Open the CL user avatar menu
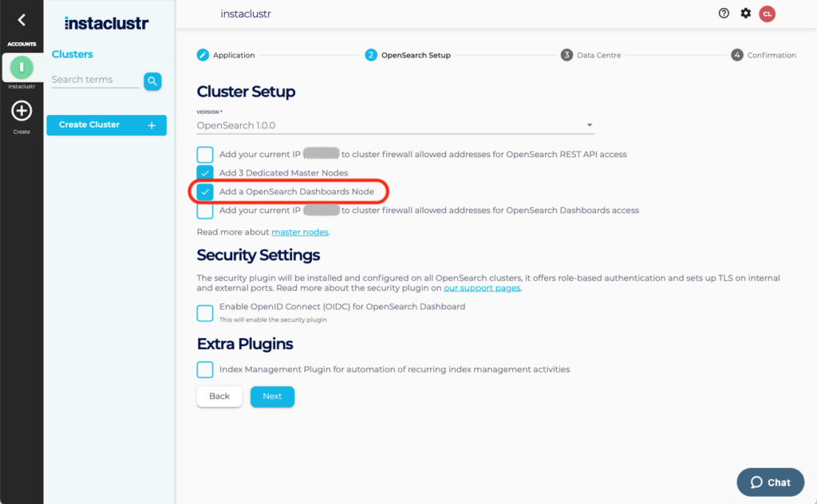Screen dimensions: 817x504 [767, 14]
